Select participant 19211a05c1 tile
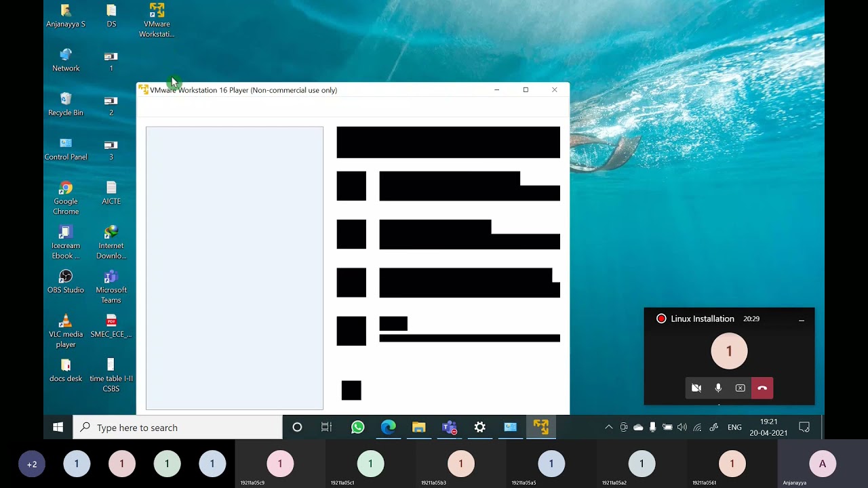Viewport: 868px width, 488px height. (x=370, y=464)
